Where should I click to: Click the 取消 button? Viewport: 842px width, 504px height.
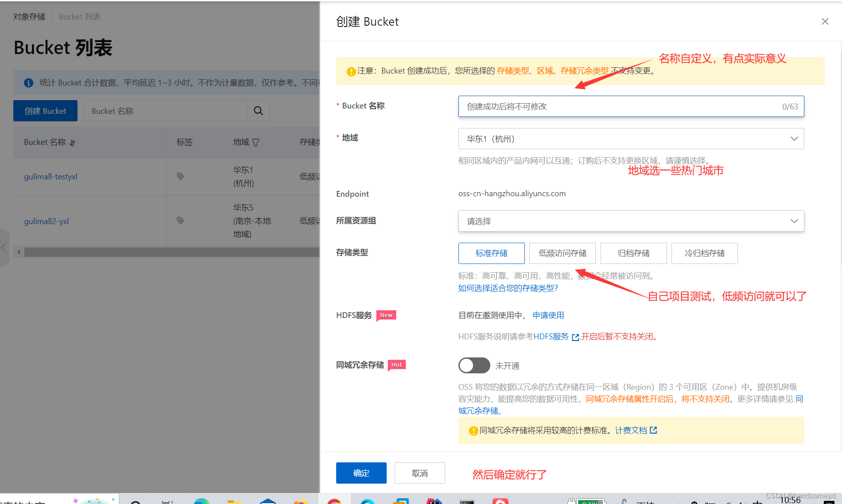[419, 473]
